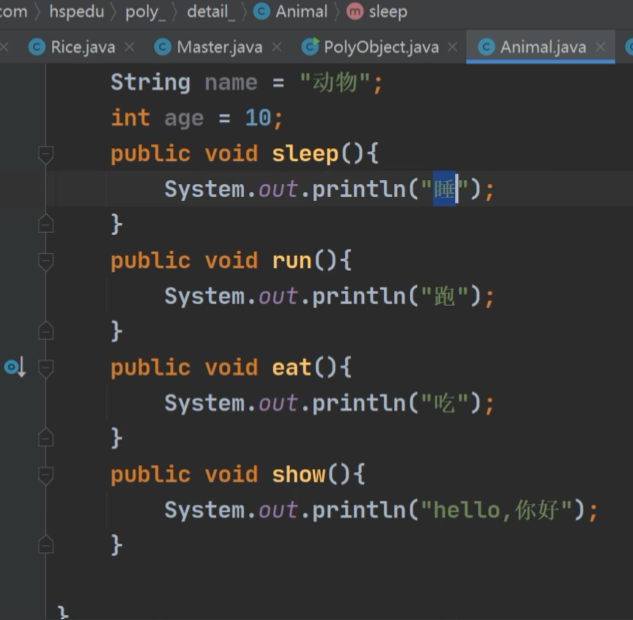Click the out field in eat() method

point(278,404)
